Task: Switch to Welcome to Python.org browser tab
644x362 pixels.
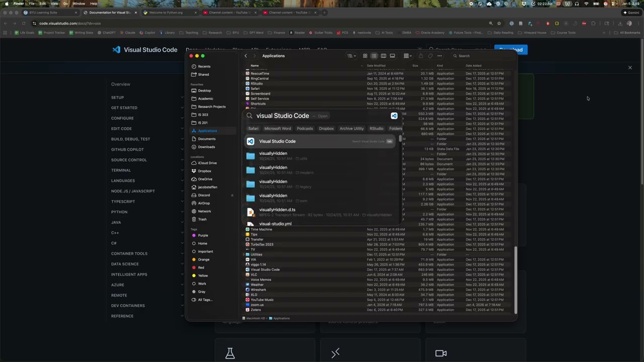Action: [x=169, y=13]
